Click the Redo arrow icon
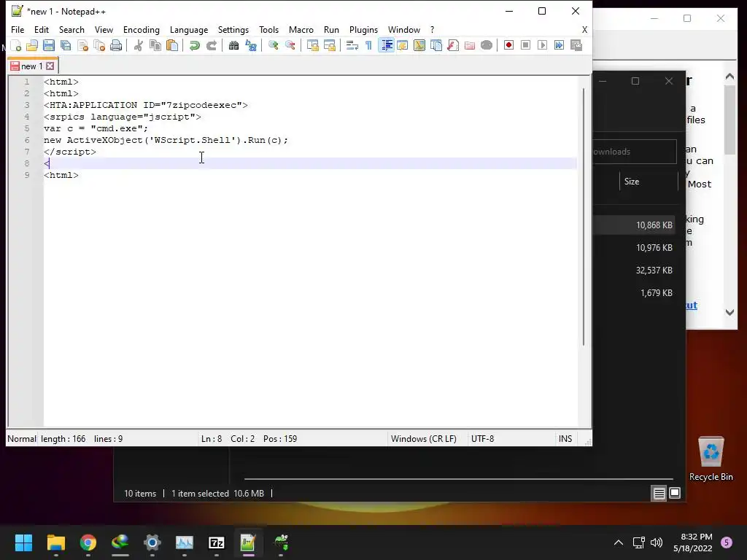747x560 pixels. [211, 45]
